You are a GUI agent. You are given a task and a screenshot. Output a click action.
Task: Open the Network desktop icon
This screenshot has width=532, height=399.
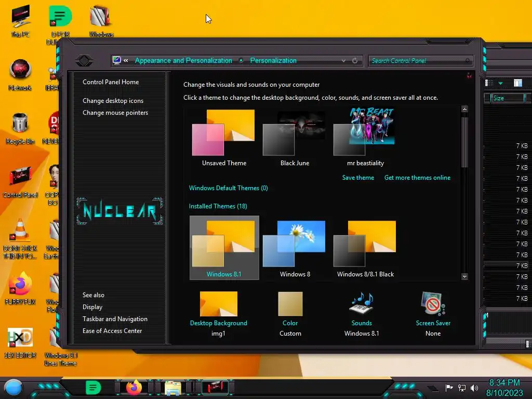point(20,74)
